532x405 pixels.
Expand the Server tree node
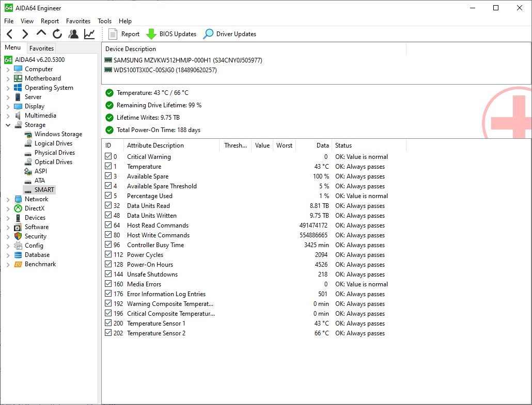coord(8,98)
